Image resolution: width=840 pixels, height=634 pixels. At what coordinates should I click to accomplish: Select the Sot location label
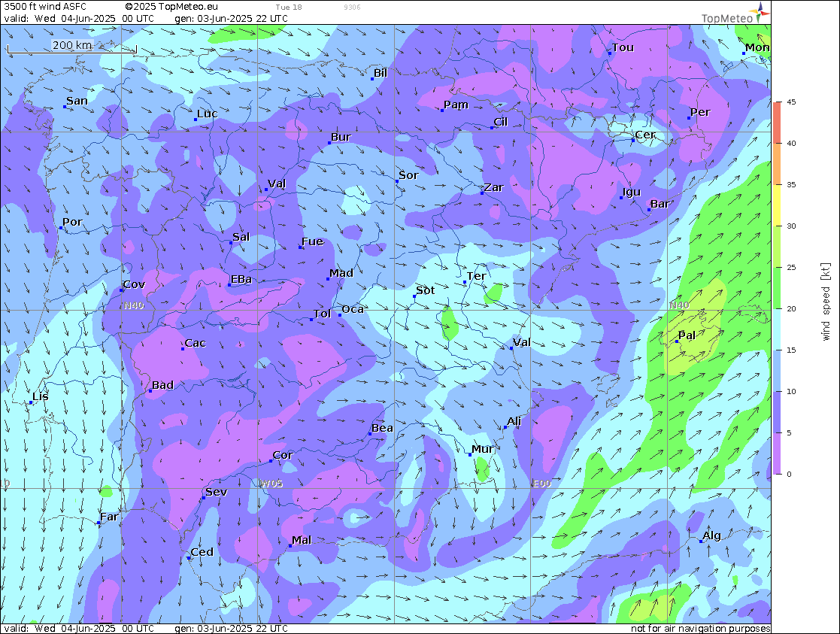(426, 290)
